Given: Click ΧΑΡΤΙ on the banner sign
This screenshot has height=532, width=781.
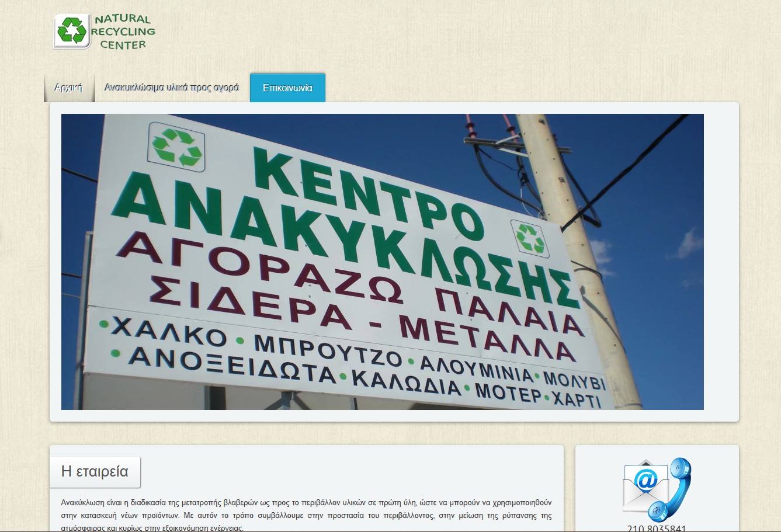Looking at the screenshot, I should click(x=577, y=400).
